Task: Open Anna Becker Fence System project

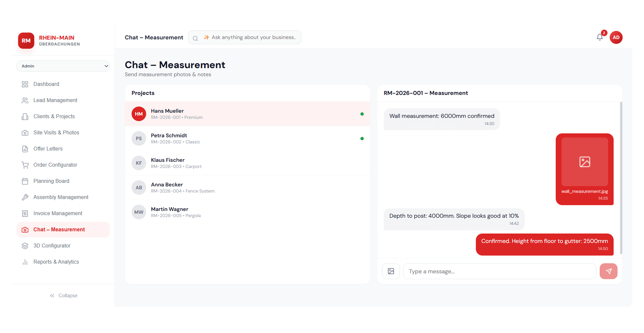Action: click(248, 188)
